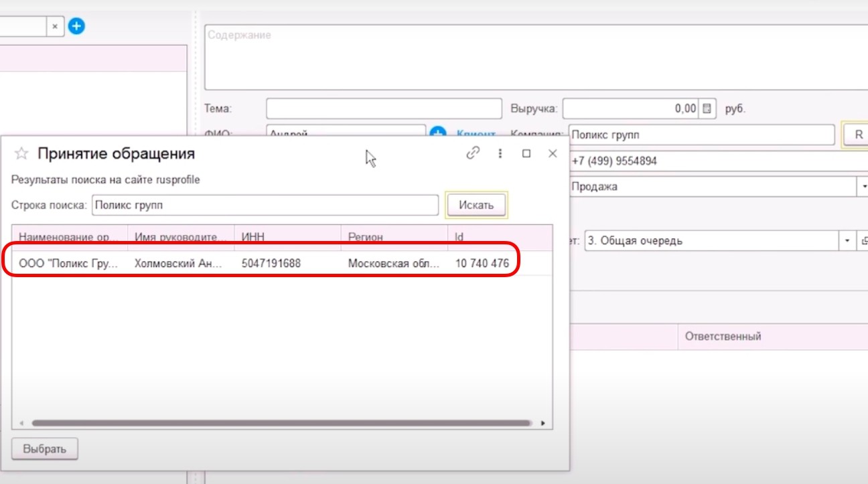Open three-dot more menu in dialog header
Screen dimensions: 868x484
(500, 153)
